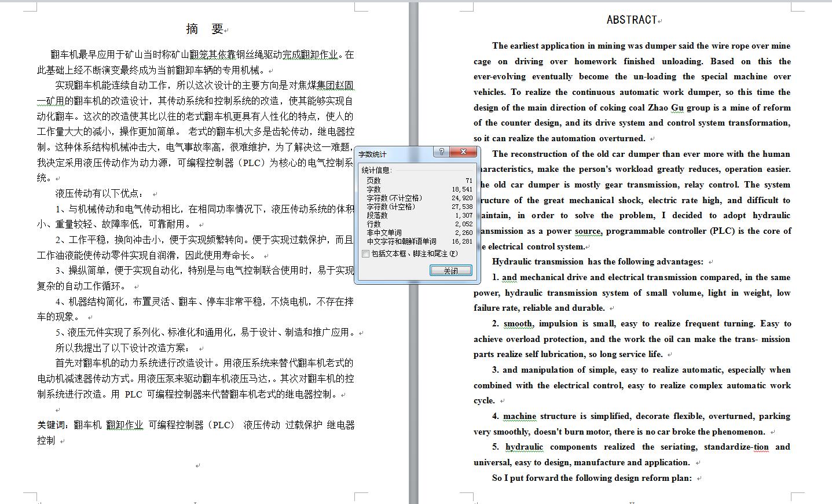Click the underlined word 'smooth' in item 2
The width and height of the screenshot is (832, 504).
pos(519,323)
